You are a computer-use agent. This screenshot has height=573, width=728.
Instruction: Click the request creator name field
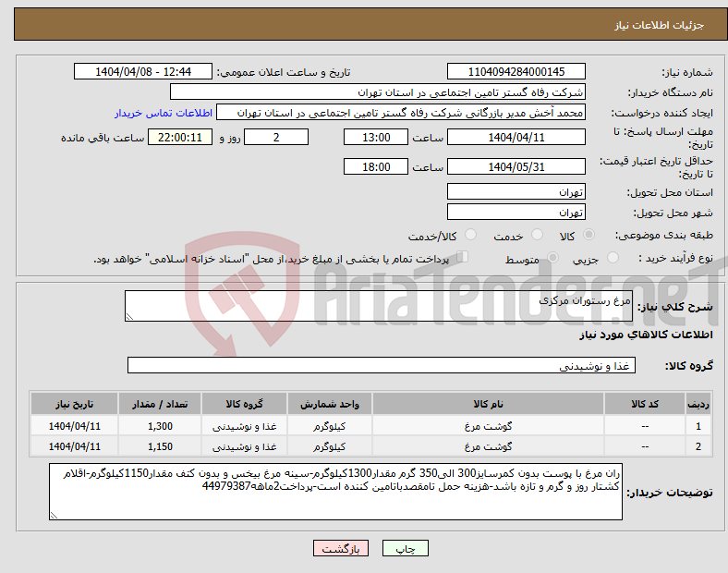[x=401, y=113]
